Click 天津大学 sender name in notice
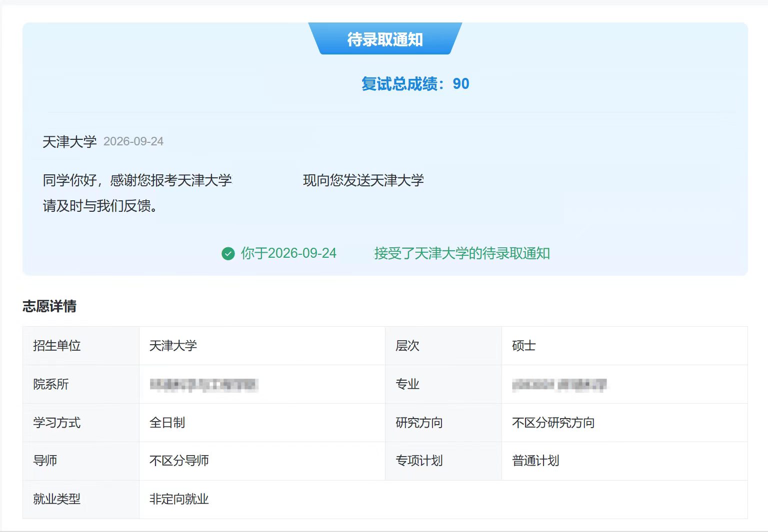 point(69,142)
